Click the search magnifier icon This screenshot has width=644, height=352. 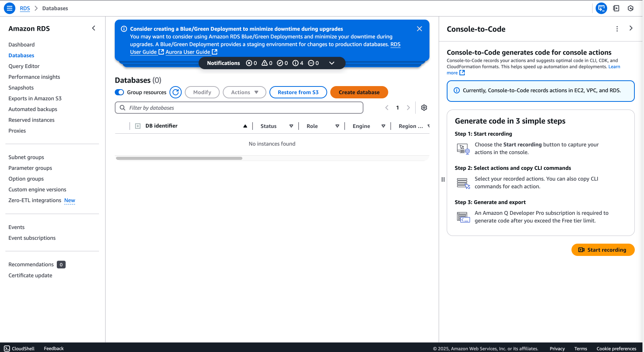tap(122, 108)
